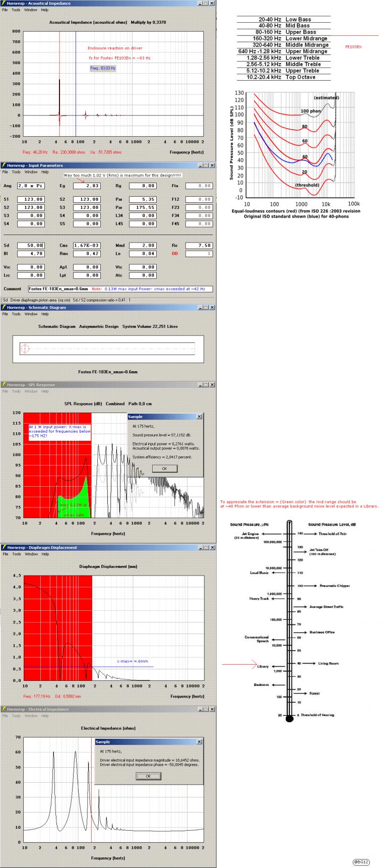This screenshot has width=381, height=868.
Task: Select the L34 input field
Action: [143, 215]
